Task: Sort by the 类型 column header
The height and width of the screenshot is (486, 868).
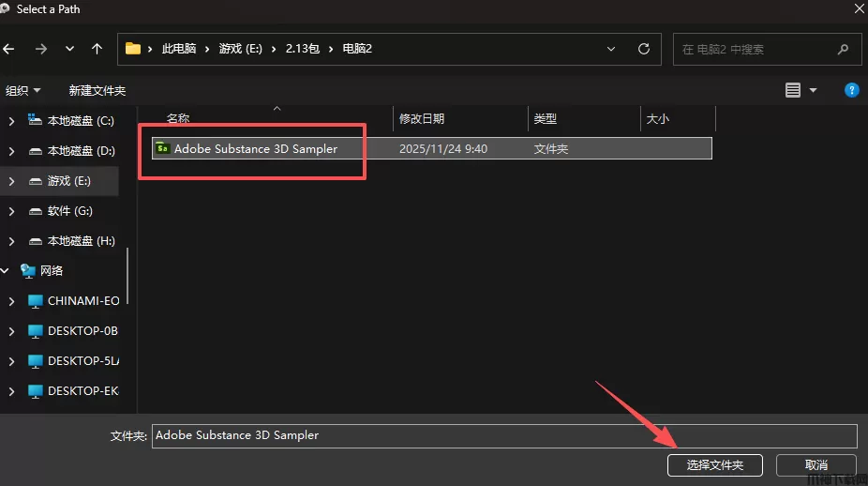Action: coord(545,118)
